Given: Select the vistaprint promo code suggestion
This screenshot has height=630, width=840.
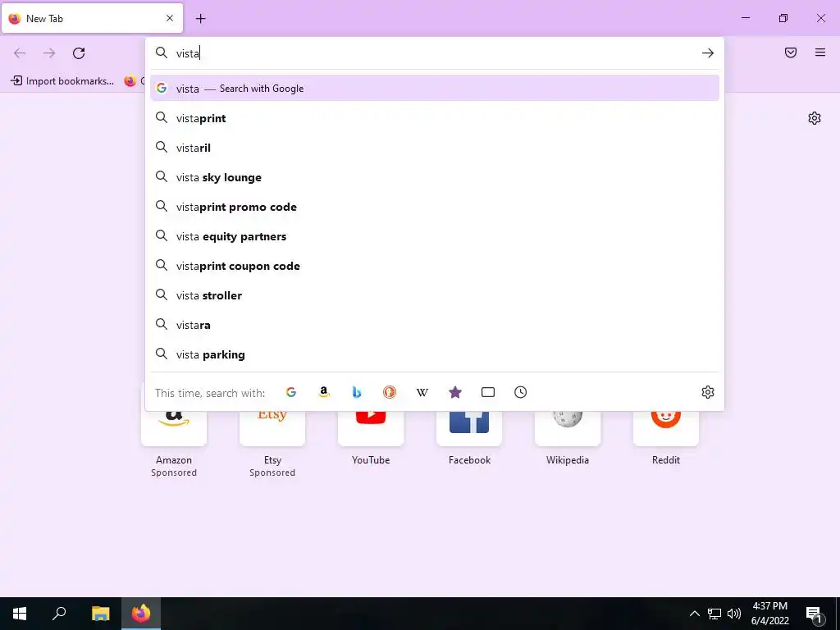Looking at the screenshot, I should point(435,207).
